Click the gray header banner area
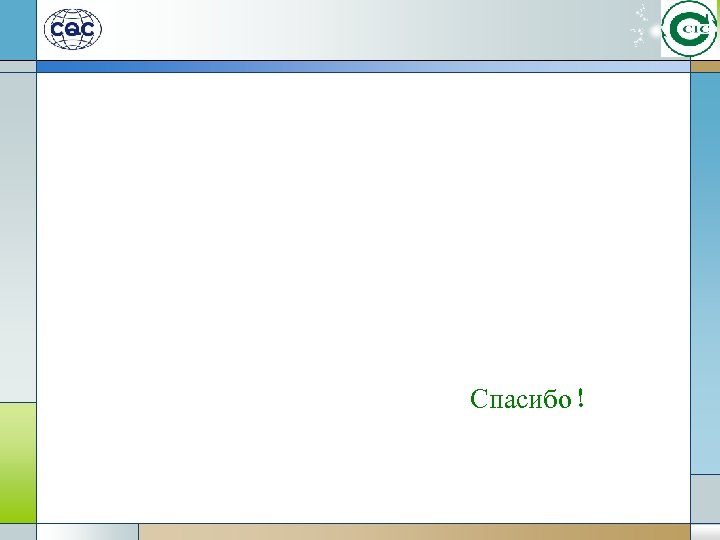720x540 pixels. [367, 29]
